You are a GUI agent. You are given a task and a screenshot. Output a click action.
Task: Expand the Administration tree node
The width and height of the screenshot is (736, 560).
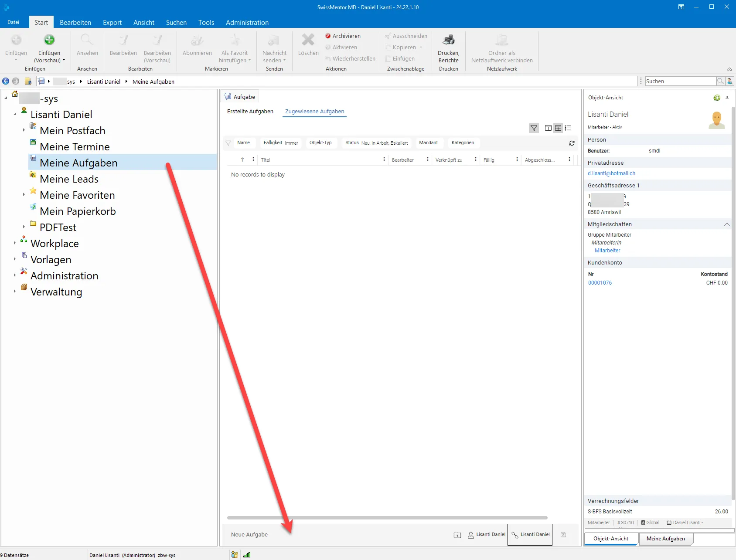pos(14,275)
